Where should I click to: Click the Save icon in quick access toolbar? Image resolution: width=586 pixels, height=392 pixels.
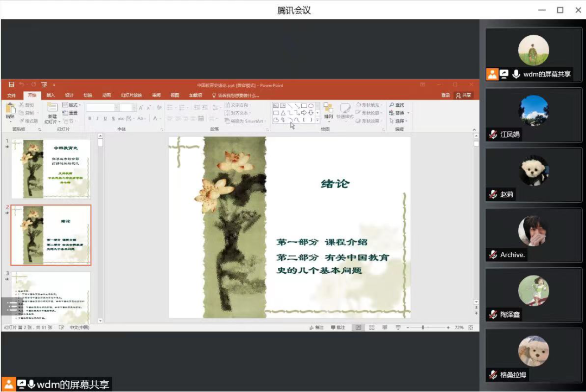pos(11,85)
